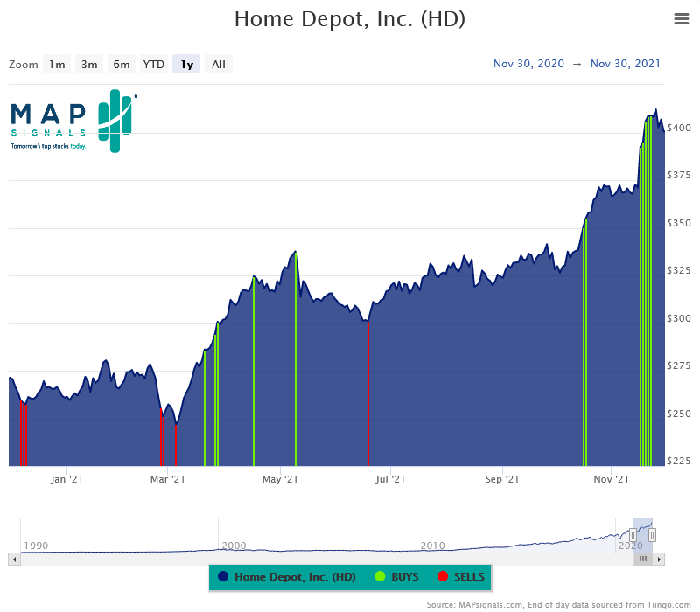Click the '$325' price axis label
Image resolution: width=700 pixels, height=612 pixels.
pos(679,270)
